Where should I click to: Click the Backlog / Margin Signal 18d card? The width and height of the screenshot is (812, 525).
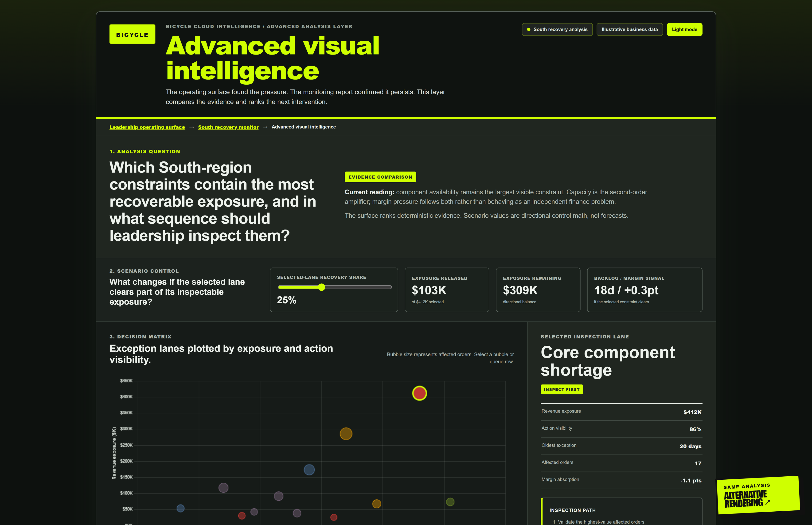click(644, 290)
